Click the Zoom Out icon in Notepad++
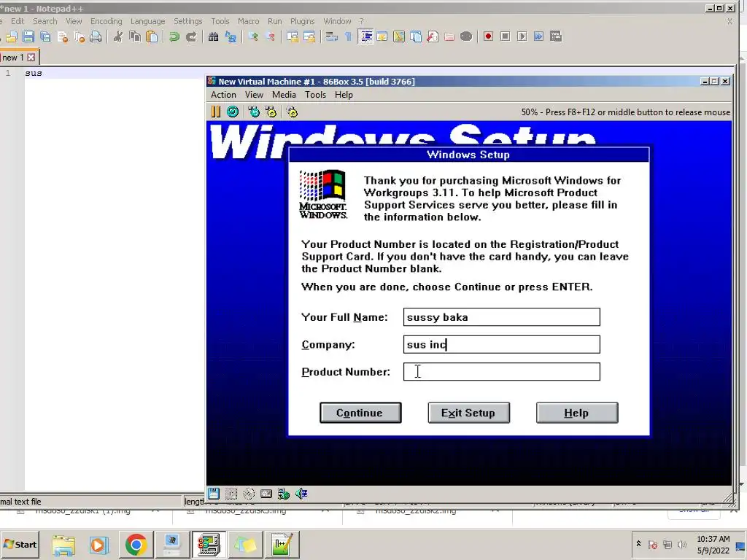The height and width of the screenshot is (560, 747). 270,36
